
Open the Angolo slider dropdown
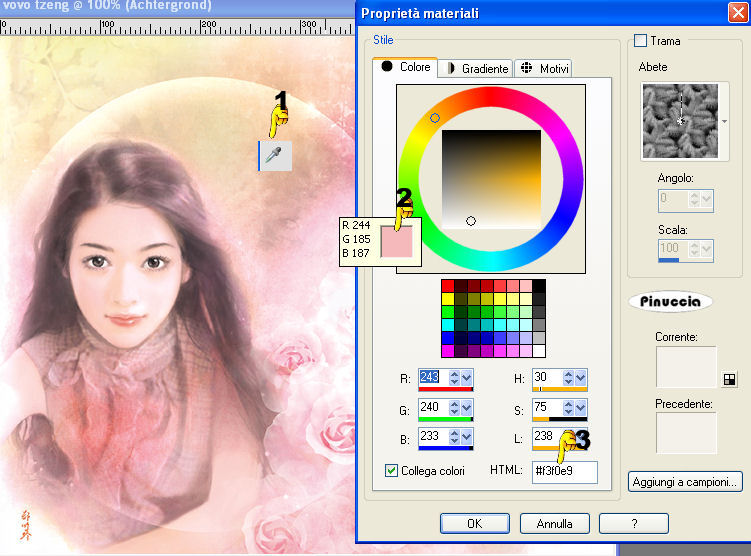(707, 199)
